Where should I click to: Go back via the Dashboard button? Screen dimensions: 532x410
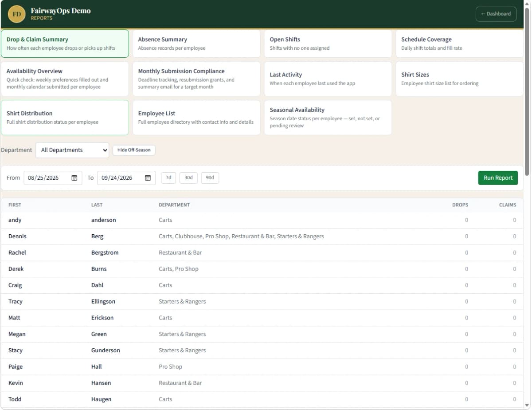(496, 14)
